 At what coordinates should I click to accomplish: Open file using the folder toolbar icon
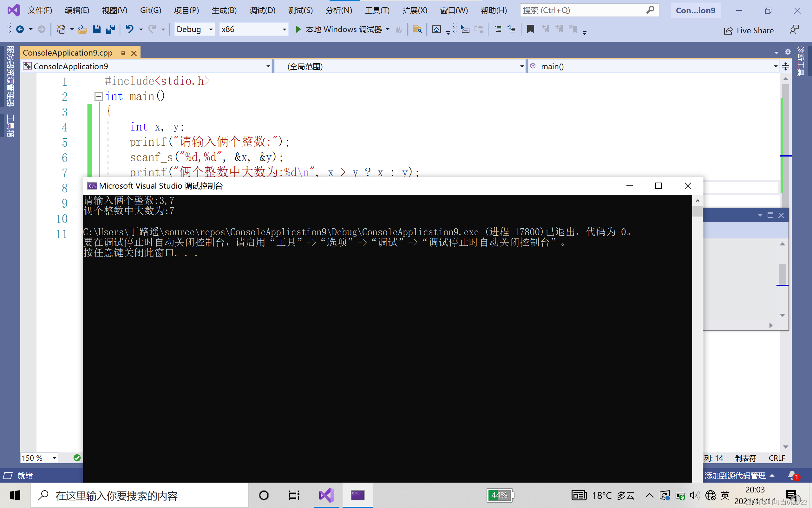(x=82, y=30)
